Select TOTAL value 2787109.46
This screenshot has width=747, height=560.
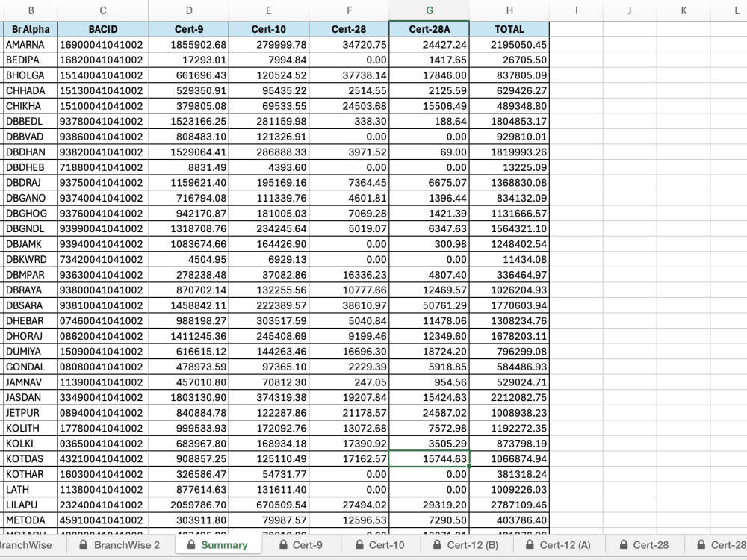pyautogui.click(x=509, y=505)
